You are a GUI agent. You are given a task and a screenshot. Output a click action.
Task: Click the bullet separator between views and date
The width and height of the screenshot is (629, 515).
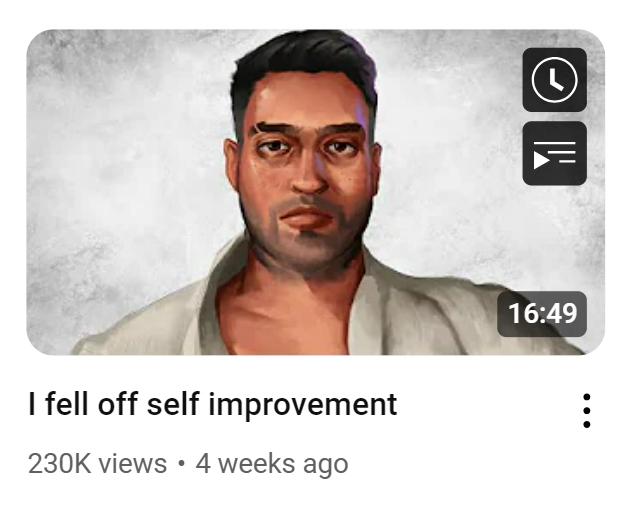[x=181, y=464]
